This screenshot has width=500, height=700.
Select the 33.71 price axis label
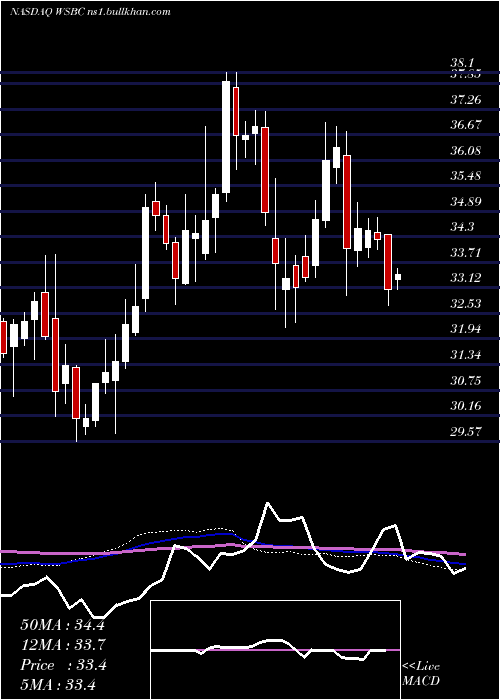tap(465, 253)
